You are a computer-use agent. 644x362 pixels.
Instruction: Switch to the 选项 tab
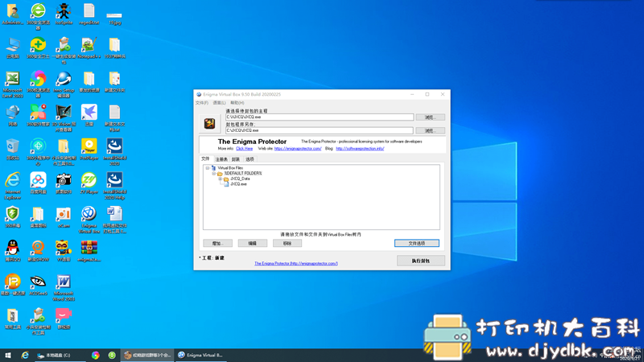[x=250, y=159]
